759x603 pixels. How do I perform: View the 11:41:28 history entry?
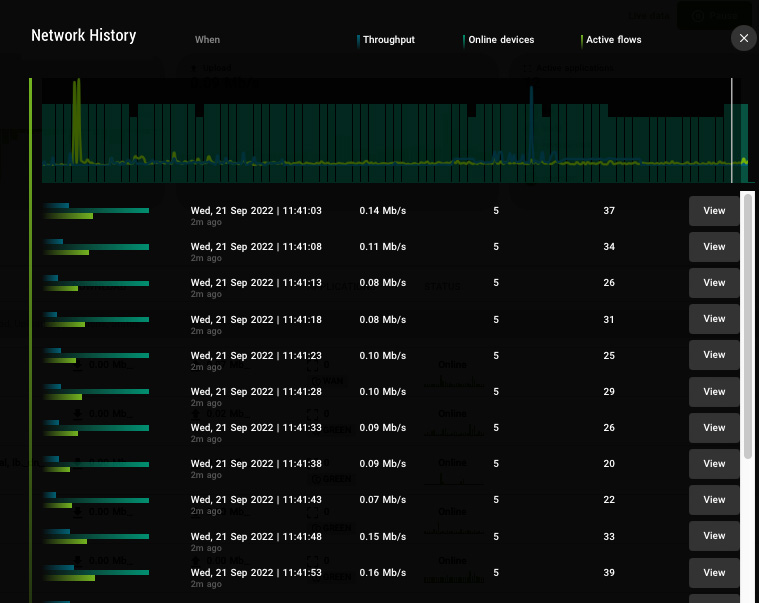714,392
